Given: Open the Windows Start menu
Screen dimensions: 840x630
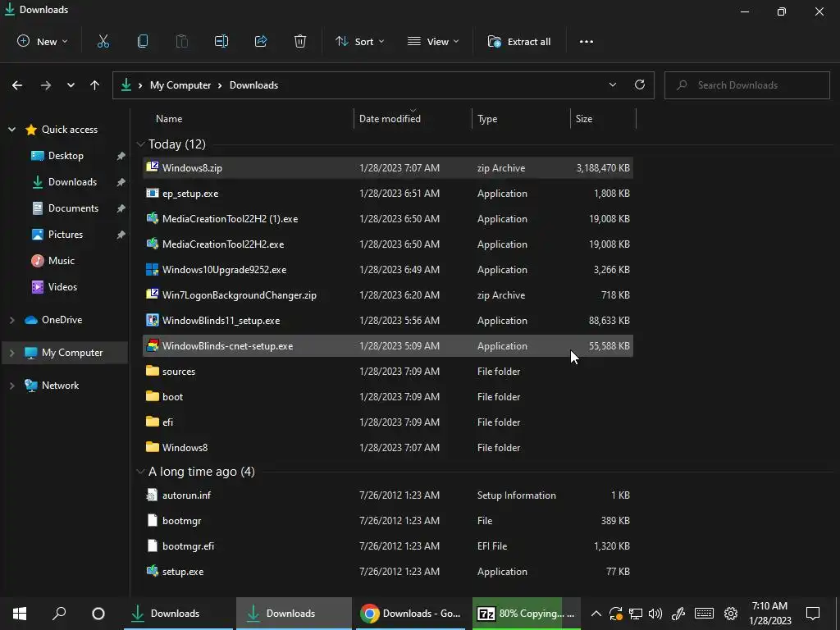Looking at the screenshot, I should pos(20,614).
